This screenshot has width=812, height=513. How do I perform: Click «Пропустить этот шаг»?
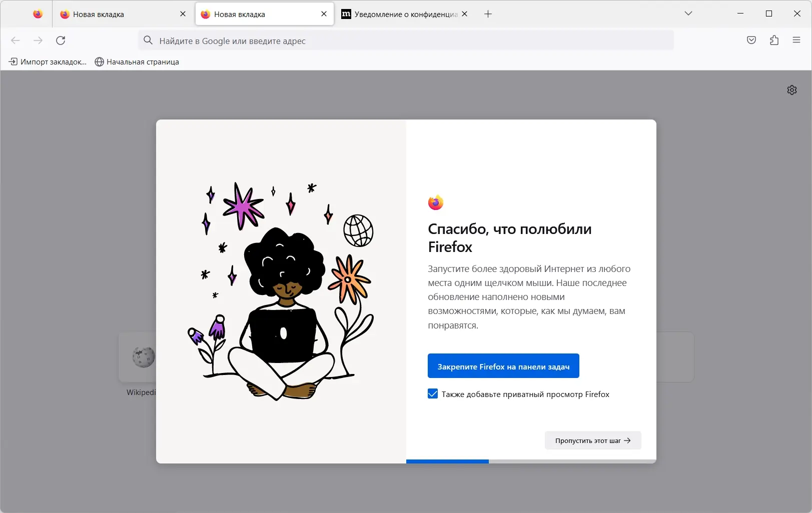(x=592, y=440)
